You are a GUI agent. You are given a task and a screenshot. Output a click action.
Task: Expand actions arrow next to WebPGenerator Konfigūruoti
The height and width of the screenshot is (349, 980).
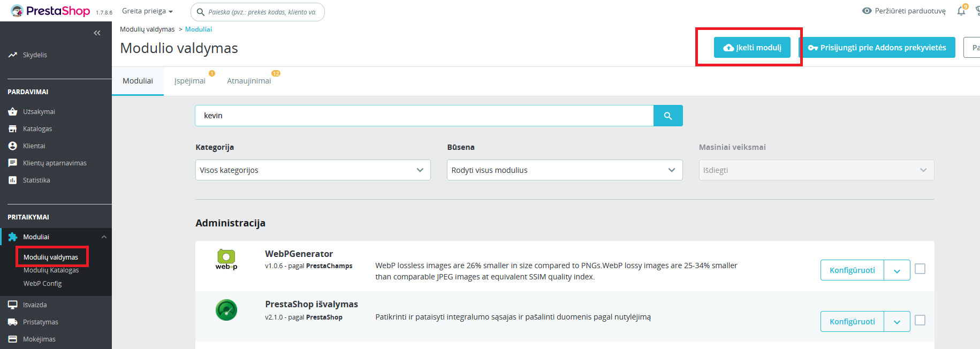897,270
